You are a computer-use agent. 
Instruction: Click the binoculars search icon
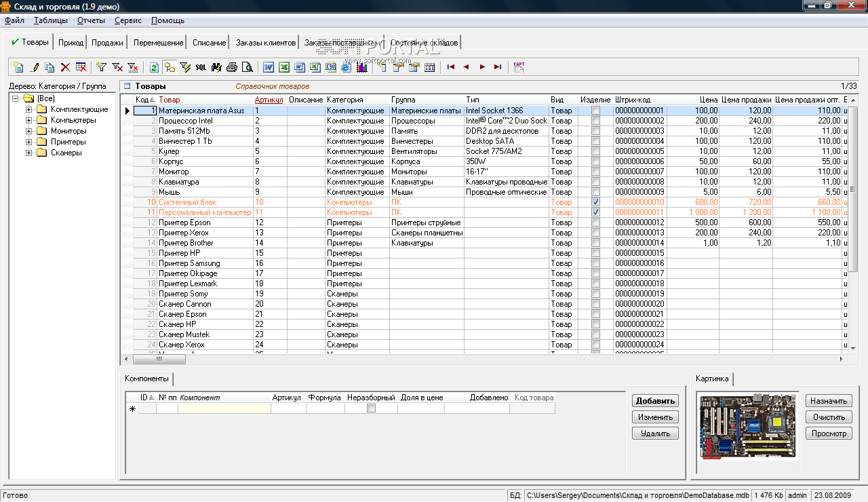(x=216, y=67)
